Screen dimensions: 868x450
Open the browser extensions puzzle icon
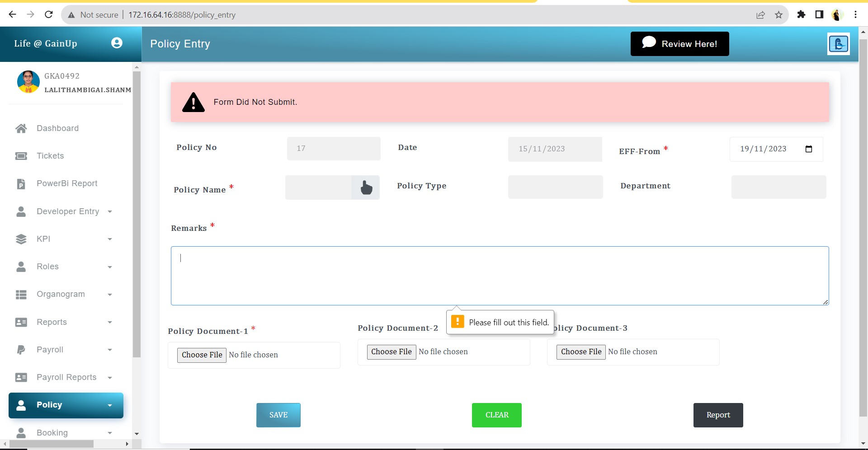[x=801, y=15]
